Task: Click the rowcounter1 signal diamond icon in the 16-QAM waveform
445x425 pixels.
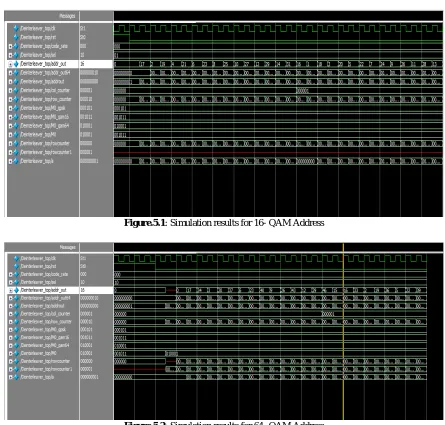Action: [x=16, y=152]
